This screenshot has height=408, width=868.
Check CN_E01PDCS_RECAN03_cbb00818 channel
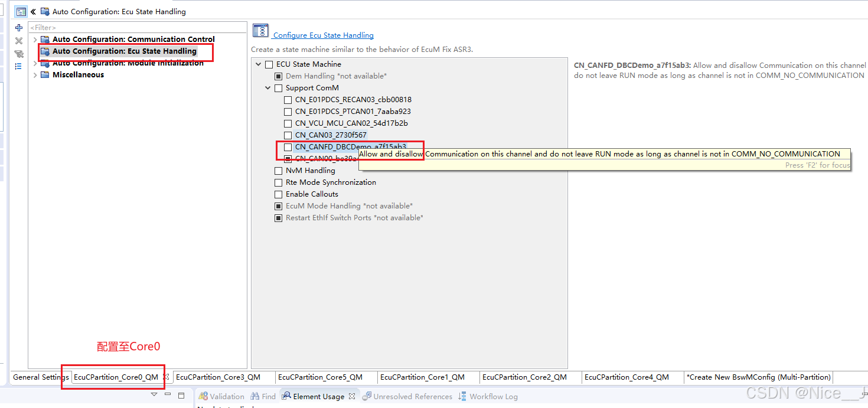tap(288, 100)
